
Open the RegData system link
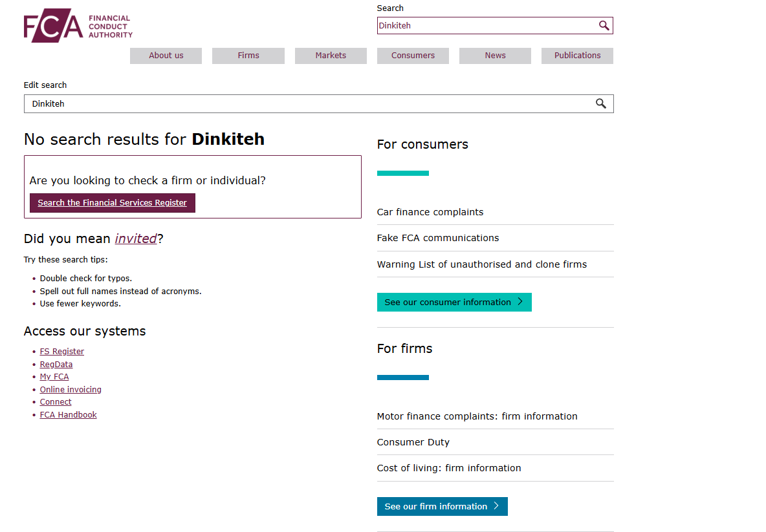pyautogui.click(x=56, y=364)
